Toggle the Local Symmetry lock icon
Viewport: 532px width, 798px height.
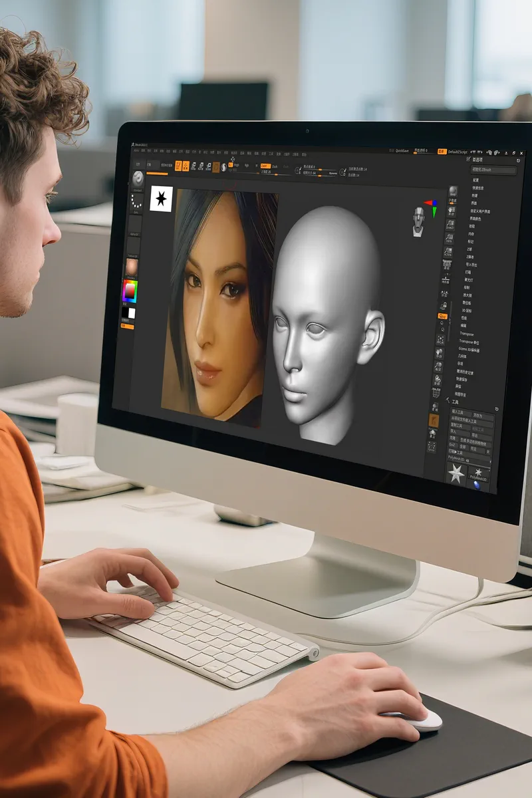click(442, 305)
